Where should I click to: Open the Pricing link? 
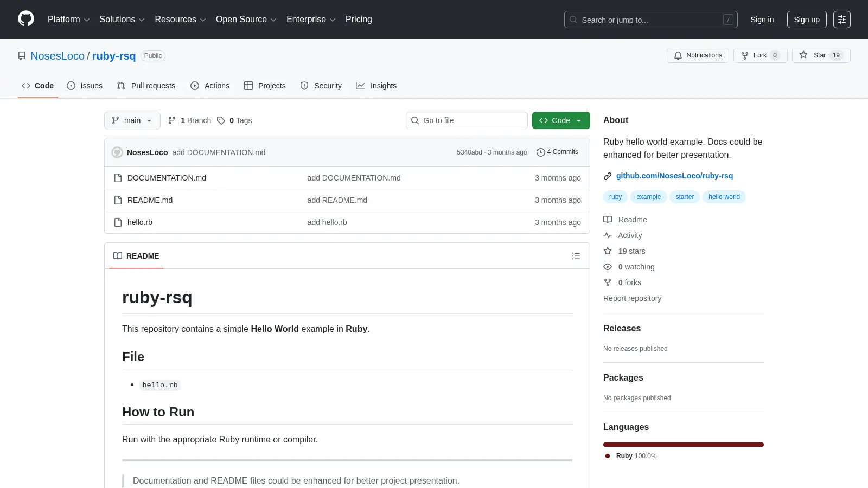coord(359,20)
